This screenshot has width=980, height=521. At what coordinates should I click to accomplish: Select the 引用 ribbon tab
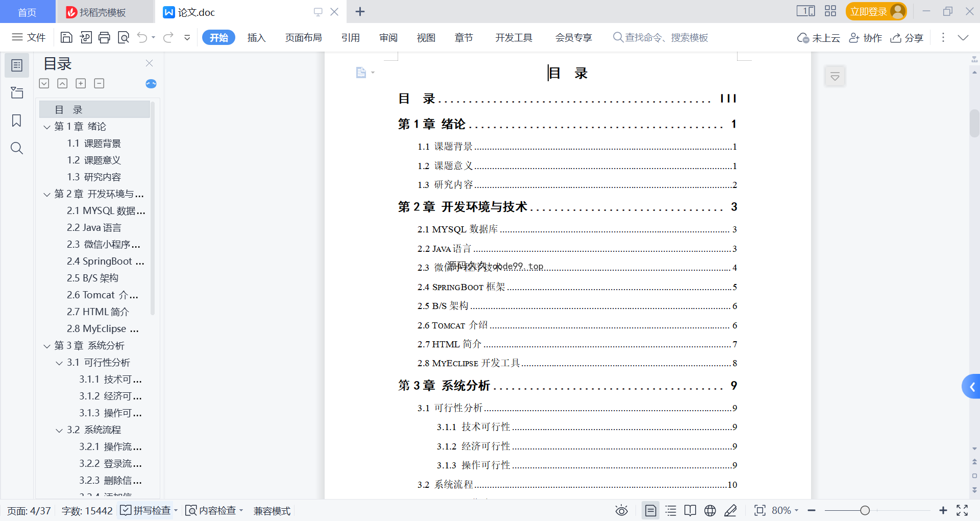click(x=351, y=37)
